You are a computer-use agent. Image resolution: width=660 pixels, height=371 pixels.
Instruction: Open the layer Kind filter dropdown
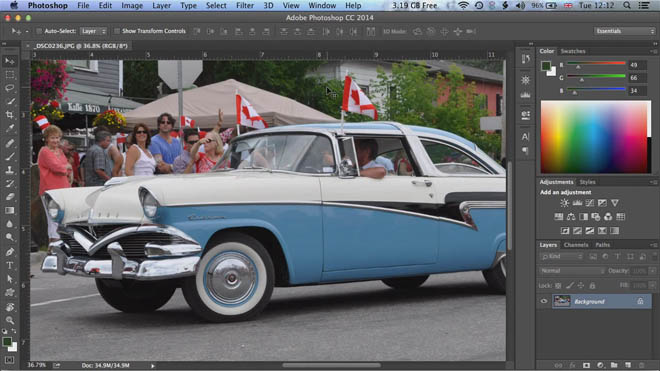(562, 256)
